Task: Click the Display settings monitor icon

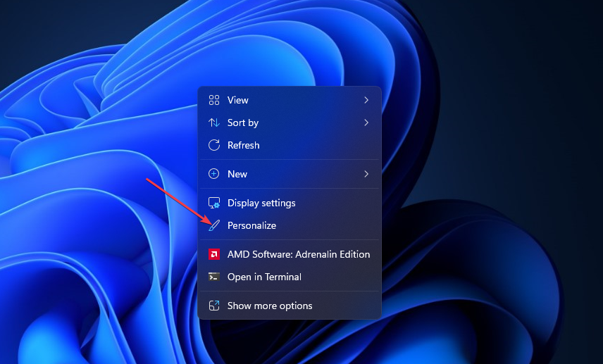Action: (x=214, y=203)
